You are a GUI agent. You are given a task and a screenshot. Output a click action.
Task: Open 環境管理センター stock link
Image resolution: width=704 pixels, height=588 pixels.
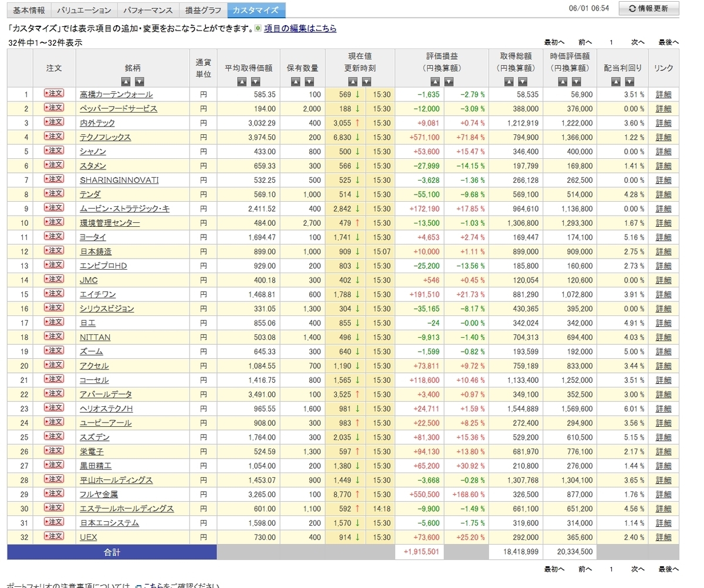[110, 223]
